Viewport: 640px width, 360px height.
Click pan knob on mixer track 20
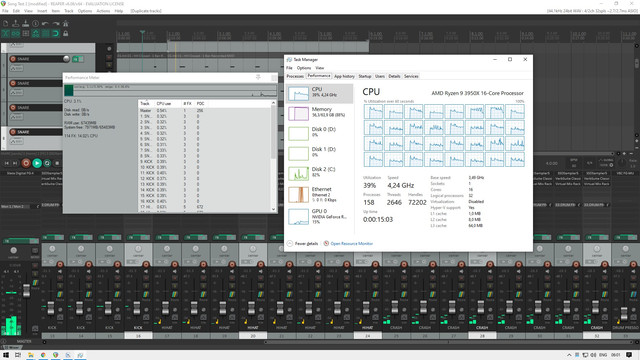[x=253, y=249]
